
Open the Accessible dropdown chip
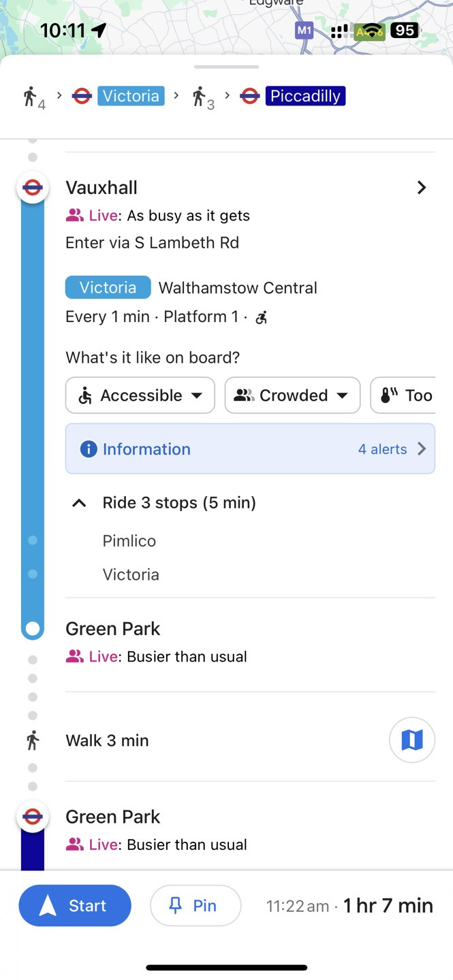tap(140, 395)
